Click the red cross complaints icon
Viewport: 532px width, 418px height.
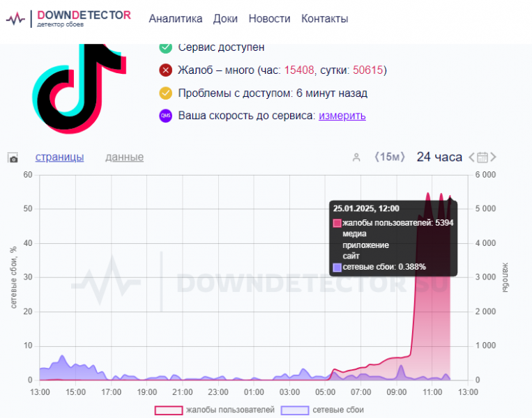165,70
